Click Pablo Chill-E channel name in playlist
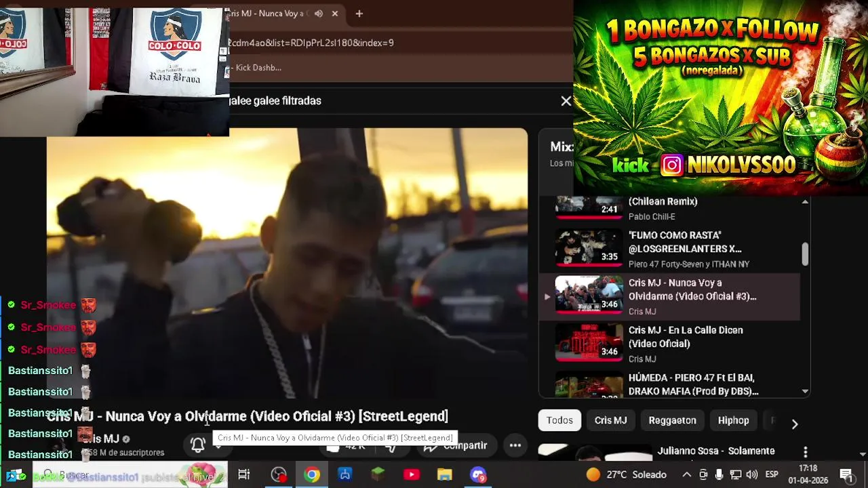868x488 pixels. pos(652,217)
